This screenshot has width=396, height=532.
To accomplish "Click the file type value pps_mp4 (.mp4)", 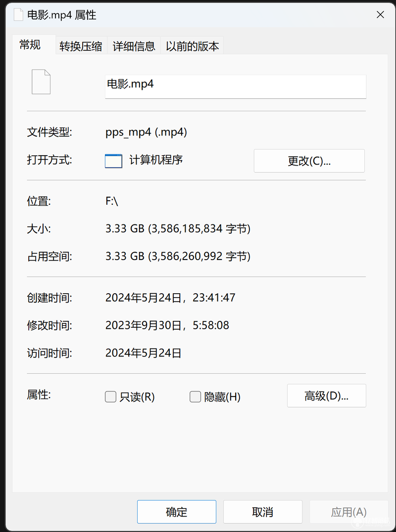I will pos(146,132).
